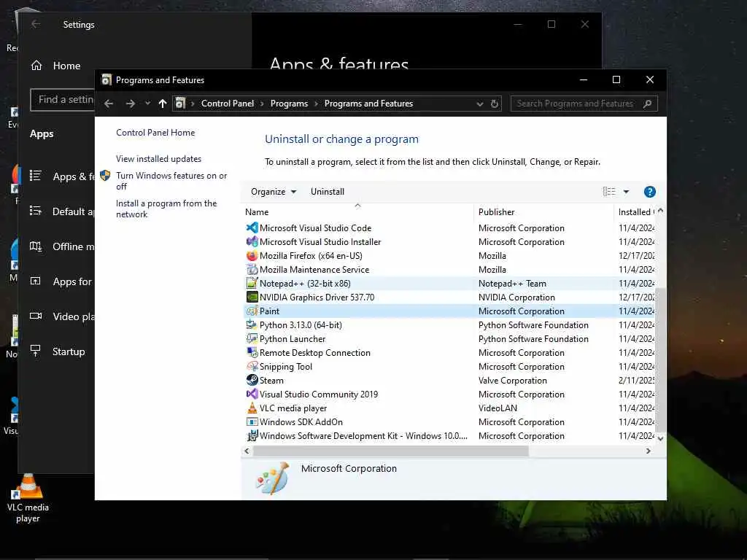Sort list by the Publisher column header

(x=543, y=212)
